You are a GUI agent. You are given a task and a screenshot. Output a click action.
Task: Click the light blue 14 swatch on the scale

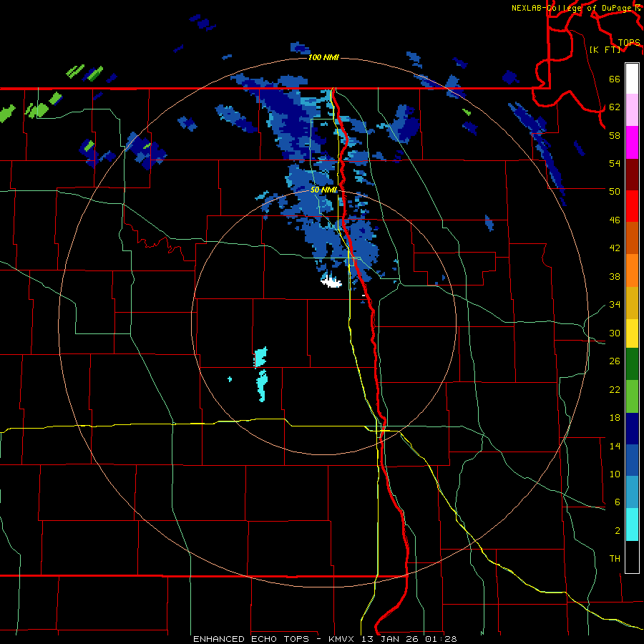click(x=632, y=492)
